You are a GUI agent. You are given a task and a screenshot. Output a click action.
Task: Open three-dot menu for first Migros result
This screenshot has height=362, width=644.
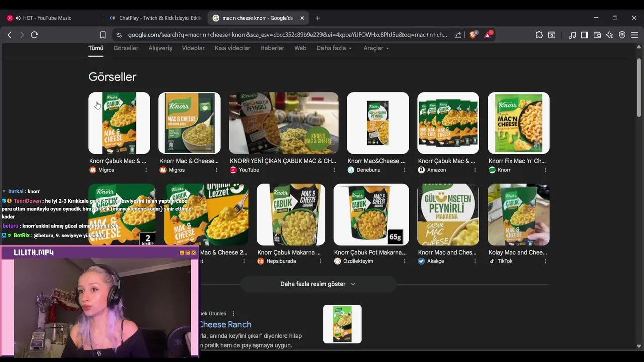pos(146,170)
